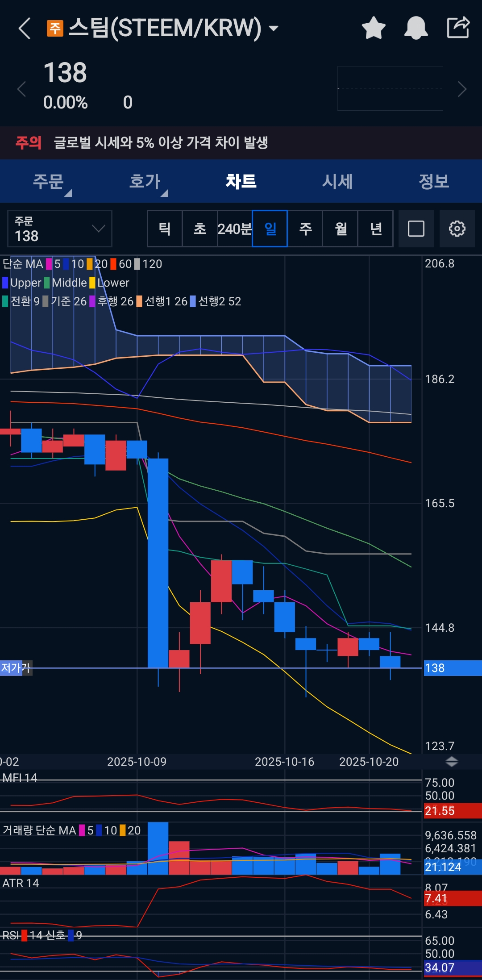
Task: Tap the 7.41 ATR value tag
Action: (x=453, y=898)
